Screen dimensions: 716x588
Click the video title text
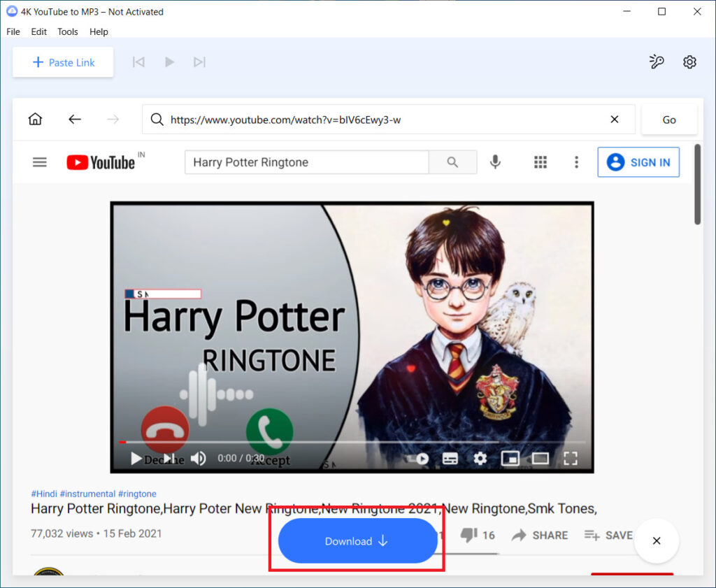pyautogui.click(x=314, y=508)
